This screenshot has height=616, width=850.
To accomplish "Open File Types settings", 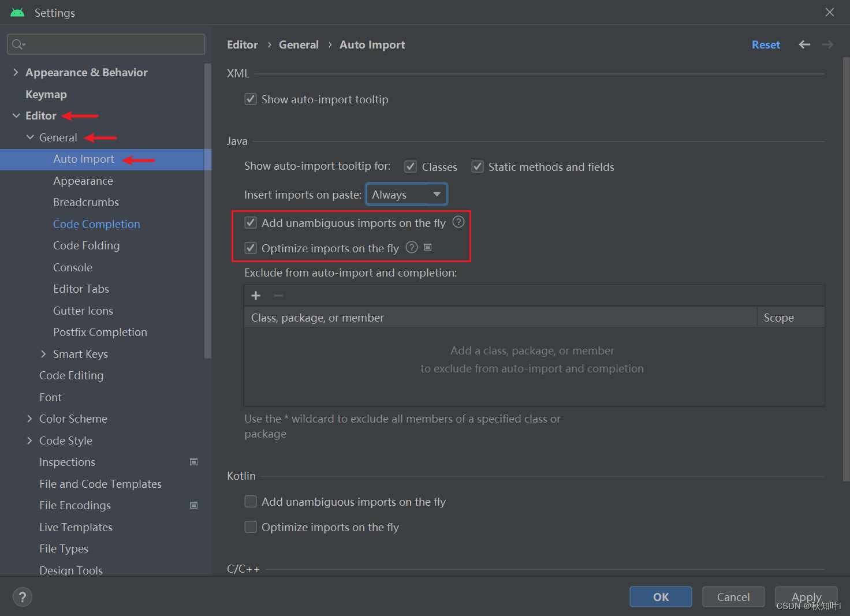I will pyautogui.click(x=64, y=548).
